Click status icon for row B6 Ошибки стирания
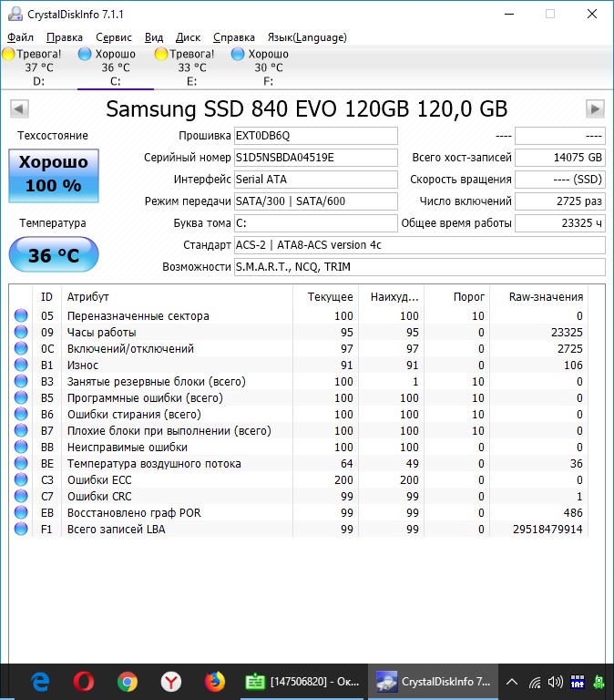The width and height of the screenshot is (614, 700). click(x=21, y=415)
